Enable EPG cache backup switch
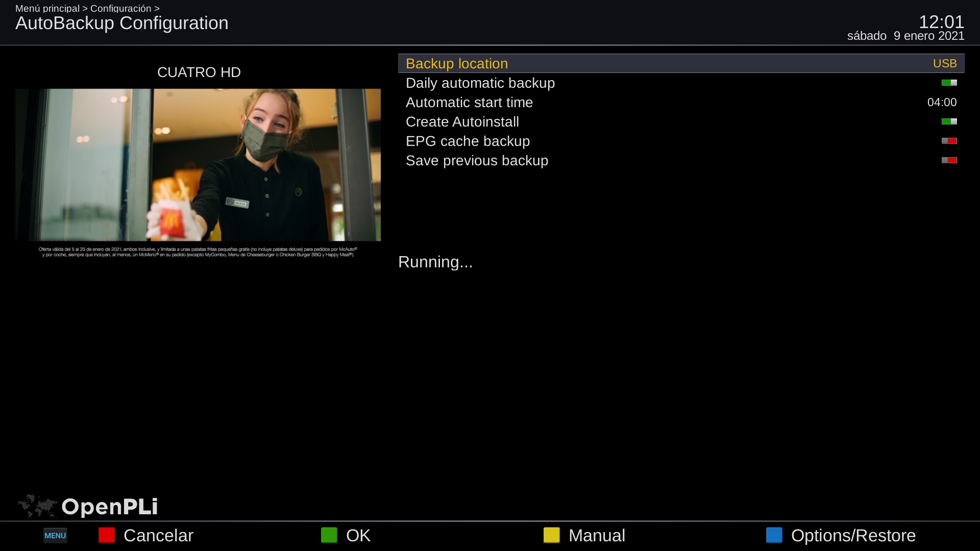Screen dimensions: 980x551 click(949, 141)
